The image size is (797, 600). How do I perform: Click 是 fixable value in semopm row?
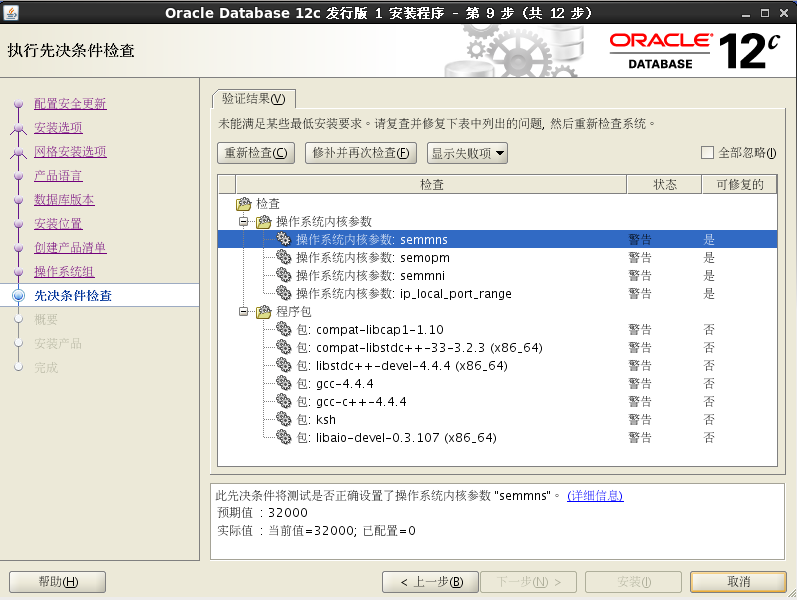(709, 257)
